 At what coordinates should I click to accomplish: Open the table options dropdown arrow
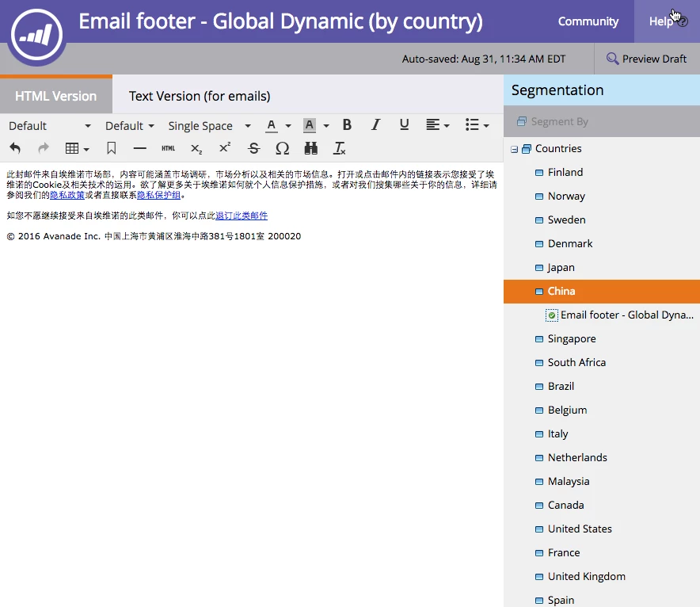point(86,149)
